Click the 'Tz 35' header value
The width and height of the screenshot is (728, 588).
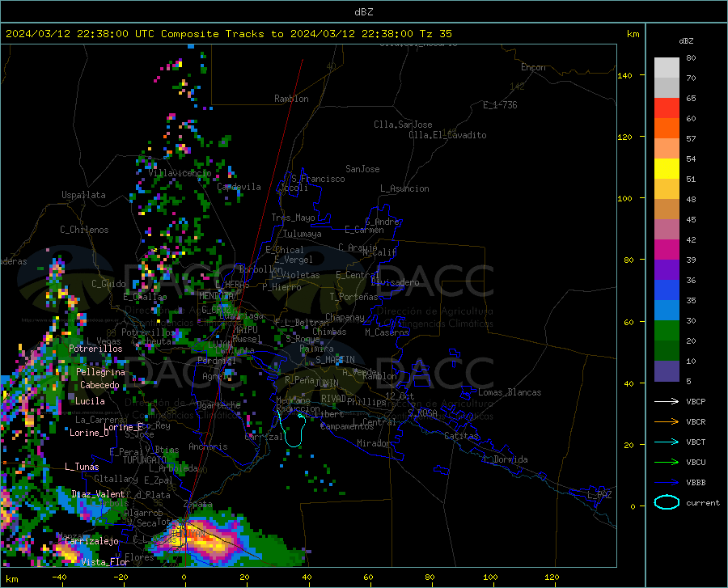[x=436, y=34]
